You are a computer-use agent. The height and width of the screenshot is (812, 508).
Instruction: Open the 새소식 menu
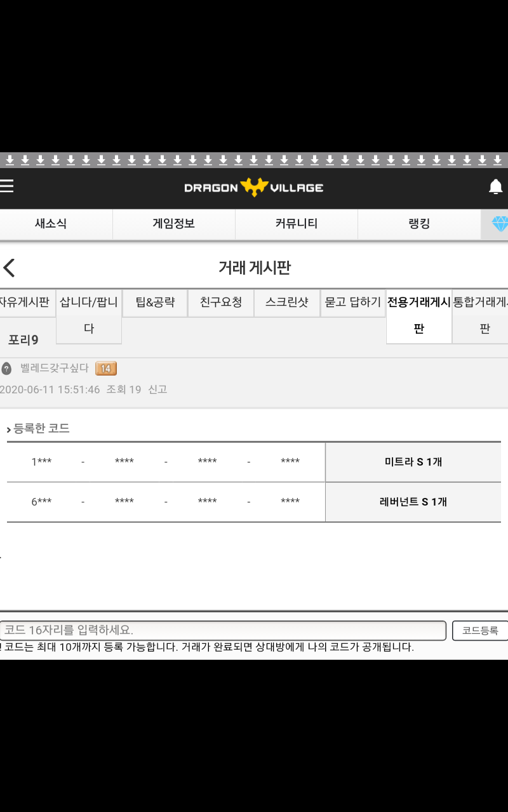coord(51,224)
